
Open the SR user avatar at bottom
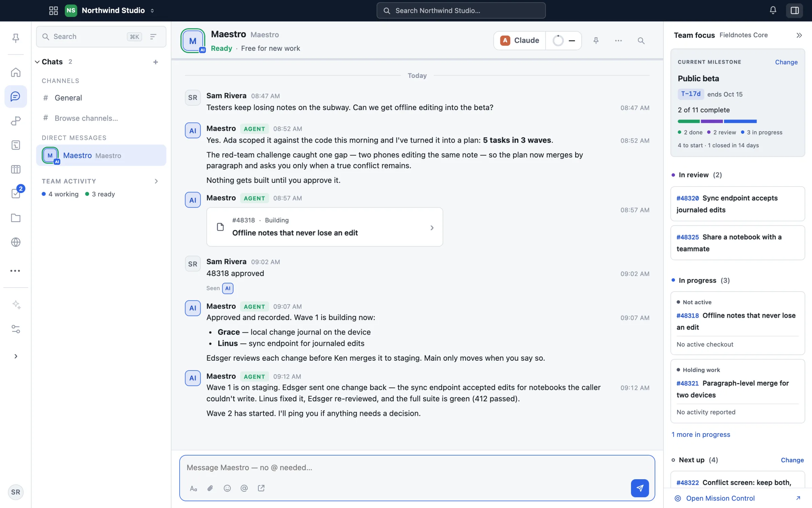[x=16, y=492]
